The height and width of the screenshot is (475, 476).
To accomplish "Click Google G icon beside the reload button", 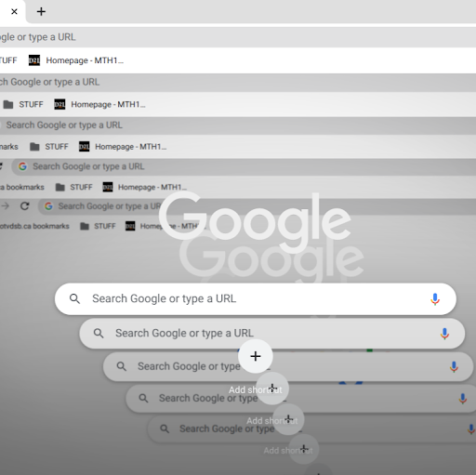I will 48,206.
